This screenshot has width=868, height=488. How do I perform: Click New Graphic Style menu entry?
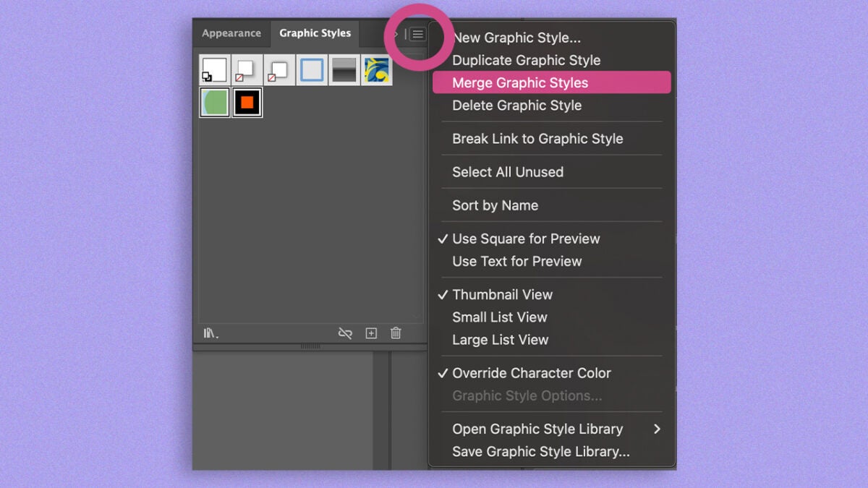(x=516, y=38)
